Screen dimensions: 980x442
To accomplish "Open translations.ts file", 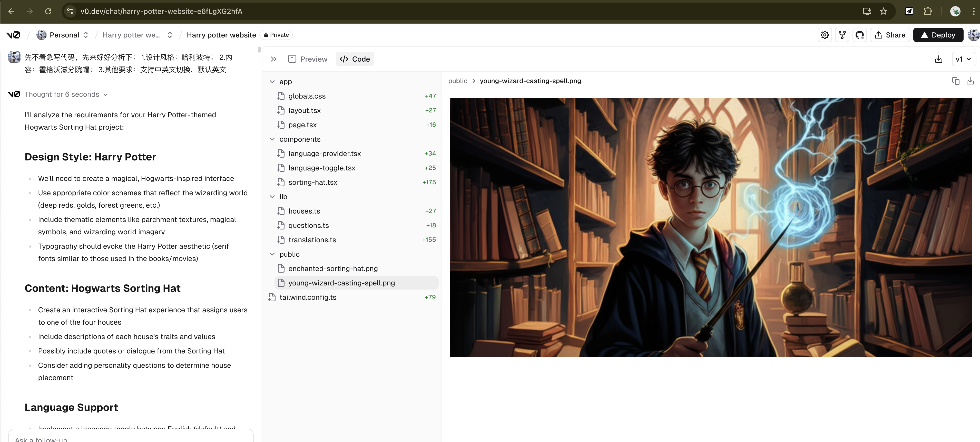I will click(x=356, y=240).
